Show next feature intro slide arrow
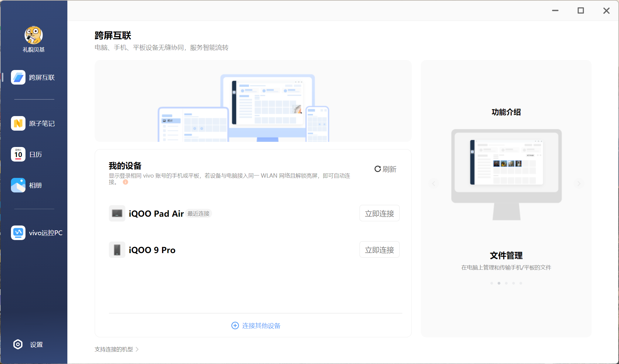The height and width of the screenshot is (364, 619). click(579, 183)
